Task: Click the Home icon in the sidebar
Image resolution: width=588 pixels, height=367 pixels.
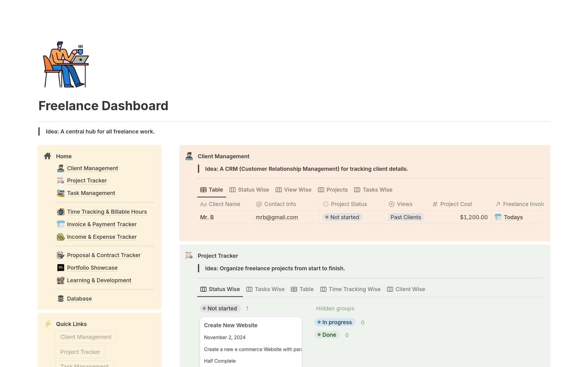Action: pyautogui.click(x=47, y=156)
